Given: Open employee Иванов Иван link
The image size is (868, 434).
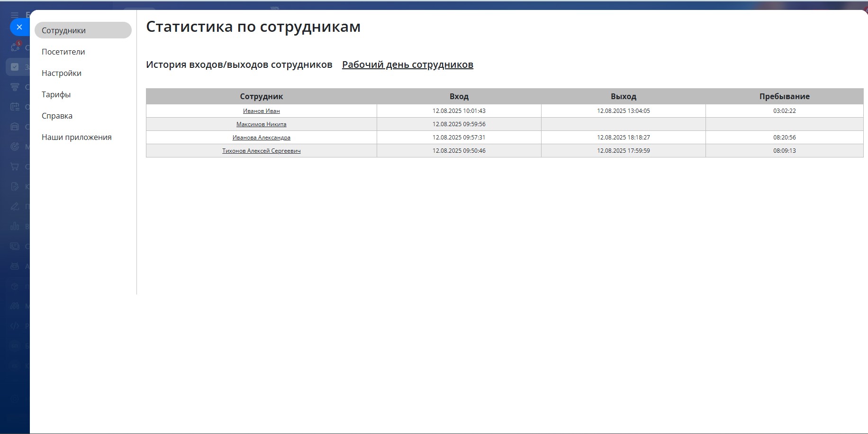Looking at the screenshot, I should click(x=262, y=111).
